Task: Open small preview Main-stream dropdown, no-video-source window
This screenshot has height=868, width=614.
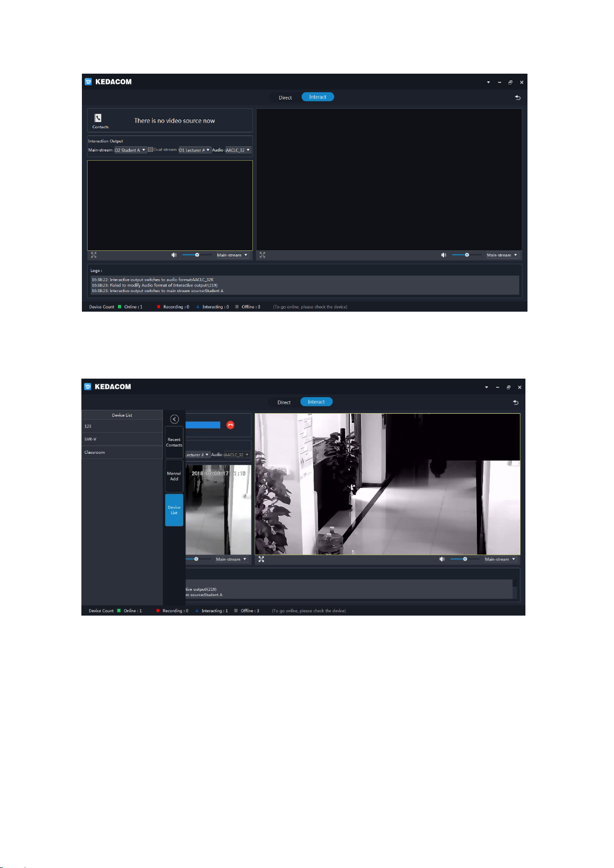Action: 232,255
